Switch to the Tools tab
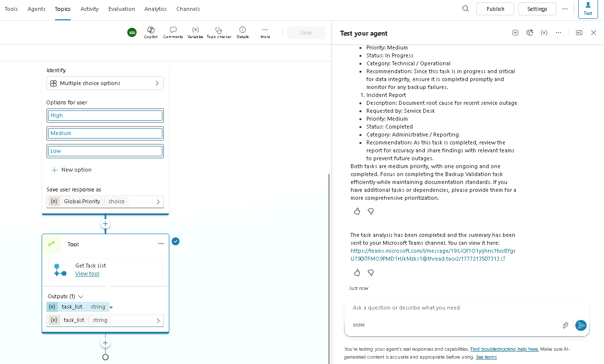 tap(11, 9)
